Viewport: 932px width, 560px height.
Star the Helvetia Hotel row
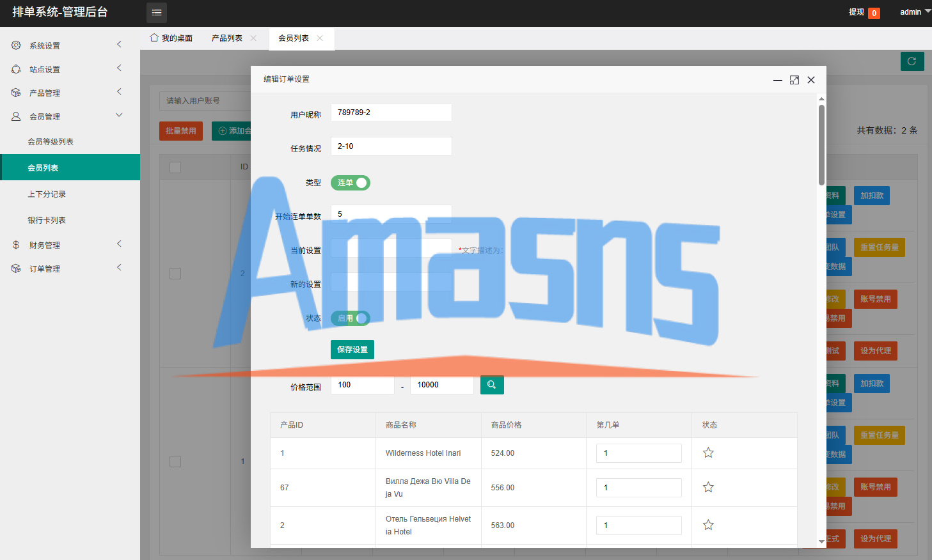708,525
